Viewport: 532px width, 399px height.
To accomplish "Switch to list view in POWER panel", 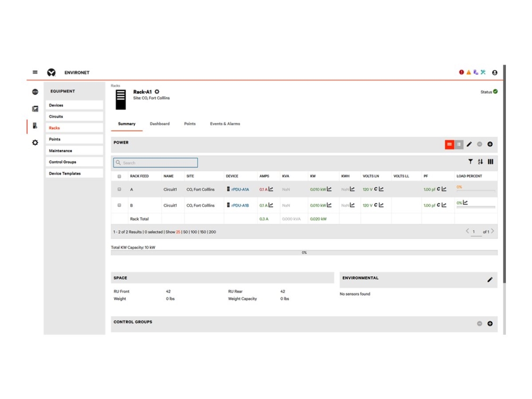I will click(x=458, y=144).
